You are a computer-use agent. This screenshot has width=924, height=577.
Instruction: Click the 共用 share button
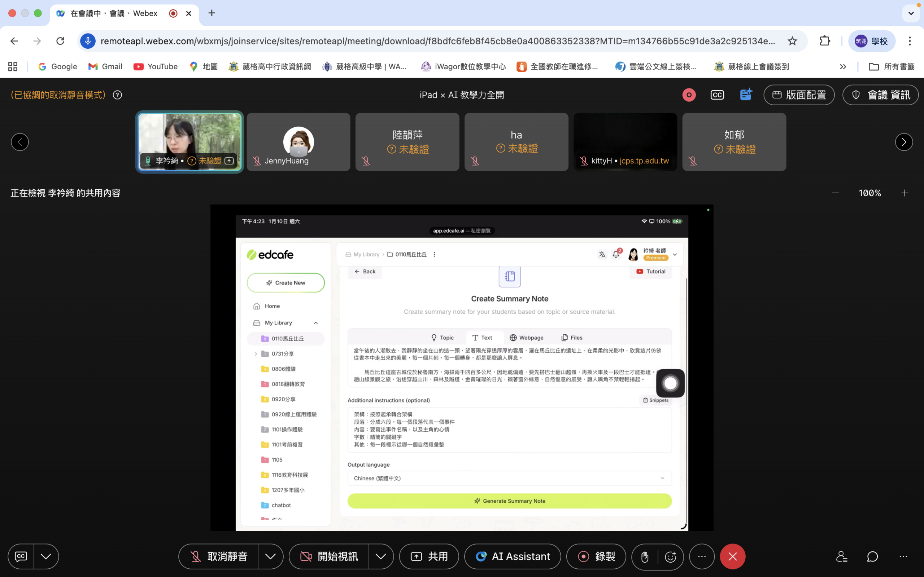click(429, 557)
